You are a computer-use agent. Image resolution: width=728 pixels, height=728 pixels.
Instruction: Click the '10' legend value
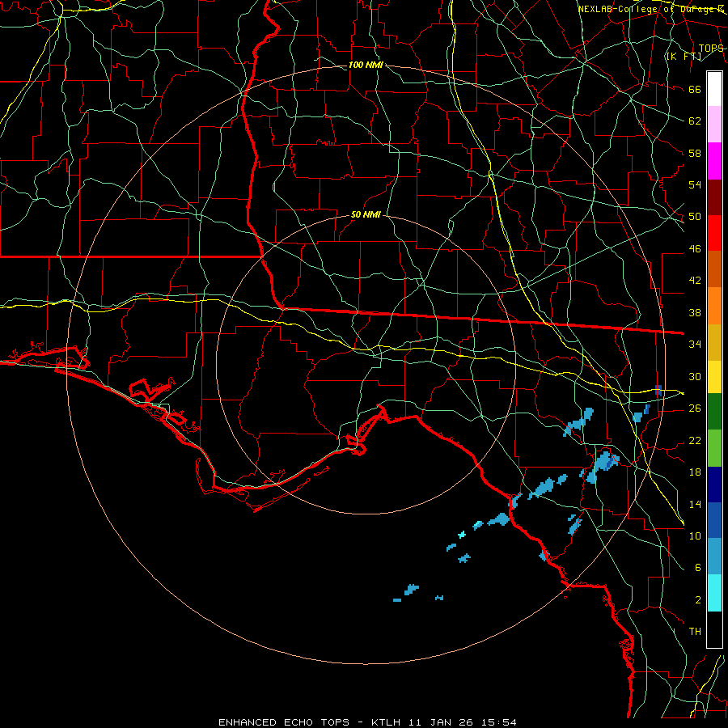(x=695, y=535)
